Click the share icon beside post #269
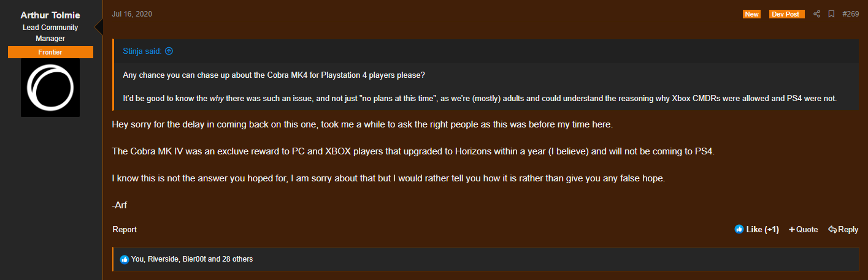This screenshot has height=280, width=868. (816, 13)
